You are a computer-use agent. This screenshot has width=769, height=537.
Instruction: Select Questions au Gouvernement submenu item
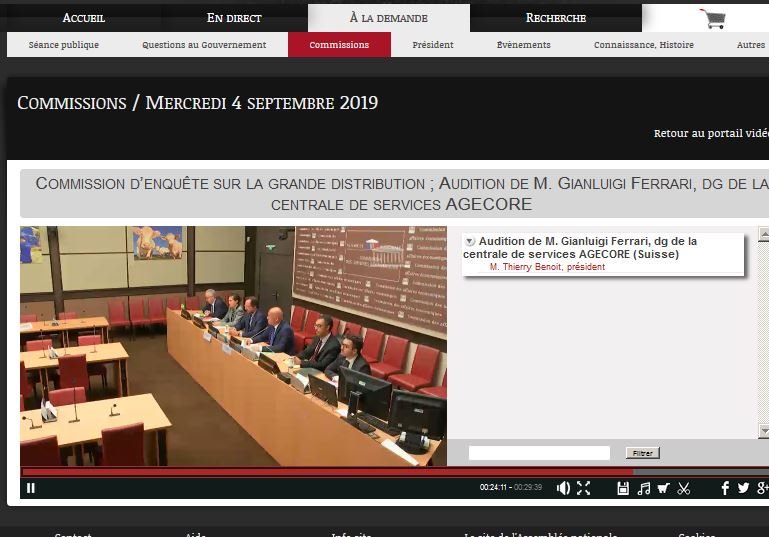[x=204, y=45]
